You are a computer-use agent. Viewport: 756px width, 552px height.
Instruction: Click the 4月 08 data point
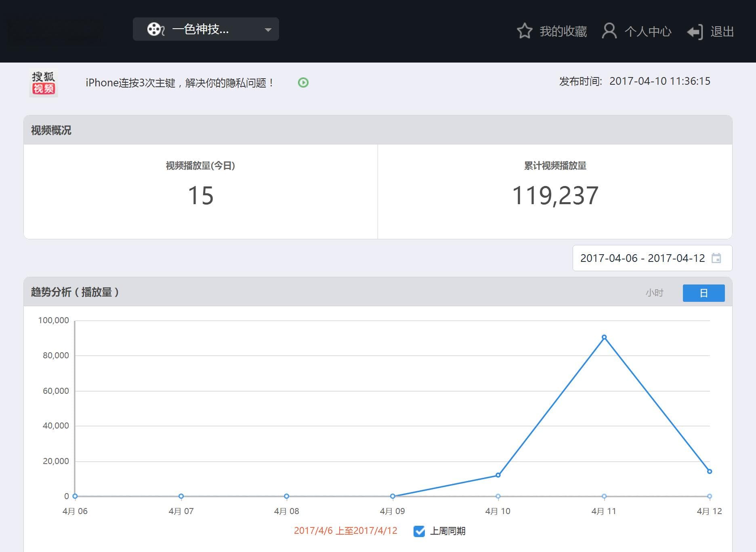(x=286, y=496)
